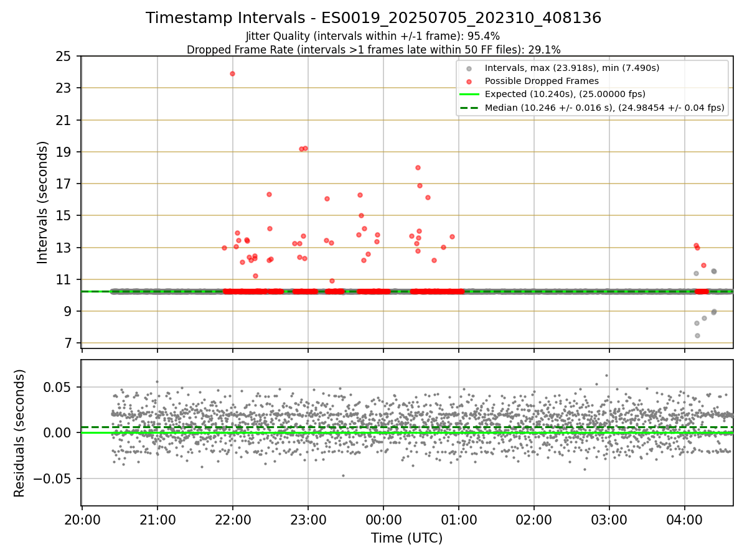Select the 'Dropped Frame Rate' subtitle line
This screenshot has width=747, height=560.
[374, 49]
